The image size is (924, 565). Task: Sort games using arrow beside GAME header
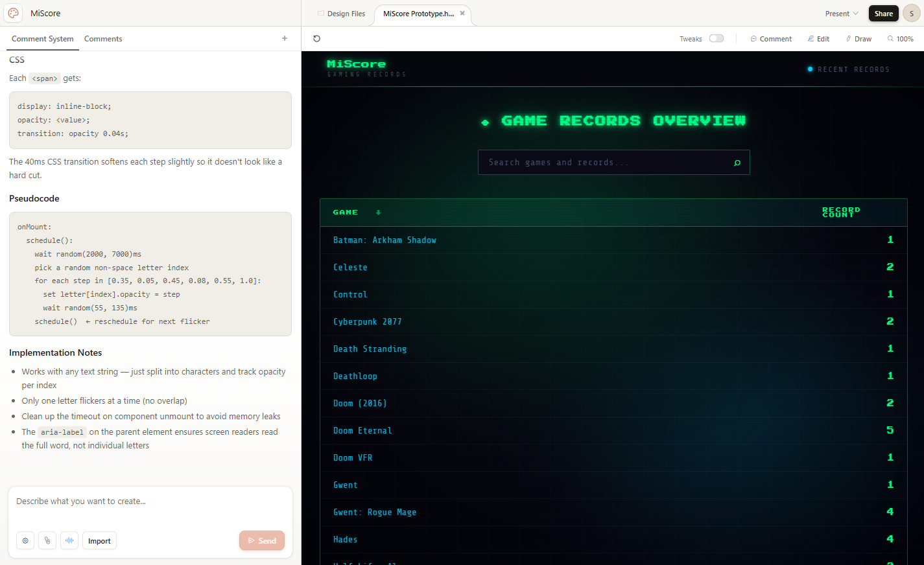click(x=379, y=213)
